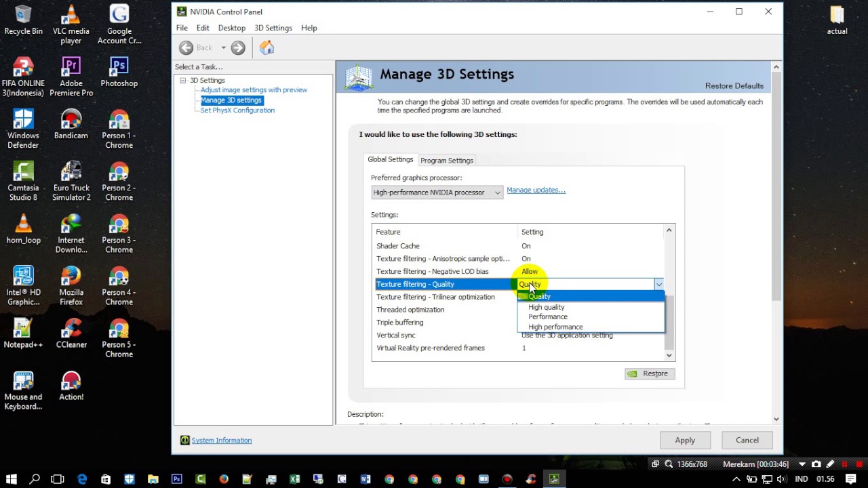
Task: Open Recycle Bin desktop icon
Action: click(x=23, y=20)
